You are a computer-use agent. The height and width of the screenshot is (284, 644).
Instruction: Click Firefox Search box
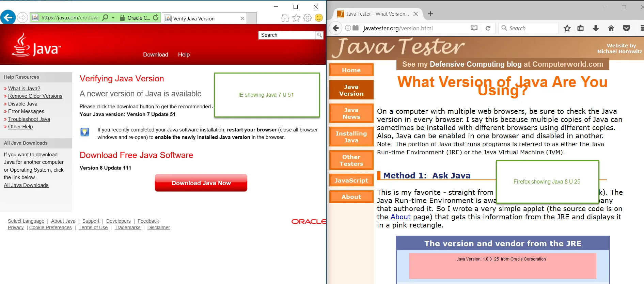click(528, 28)
